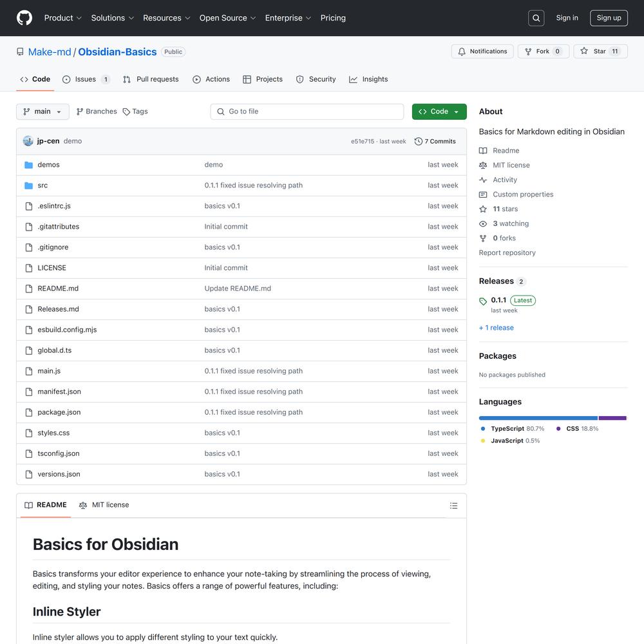The width and height of the screenshot is (644, 644).
Task: Open the Pricing page link
Action: [x=333, y=18]
